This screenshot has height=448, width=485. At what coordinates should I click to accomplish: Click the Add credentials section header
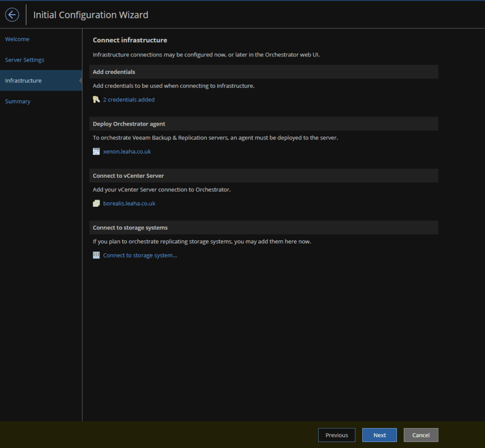click(264, 72)
